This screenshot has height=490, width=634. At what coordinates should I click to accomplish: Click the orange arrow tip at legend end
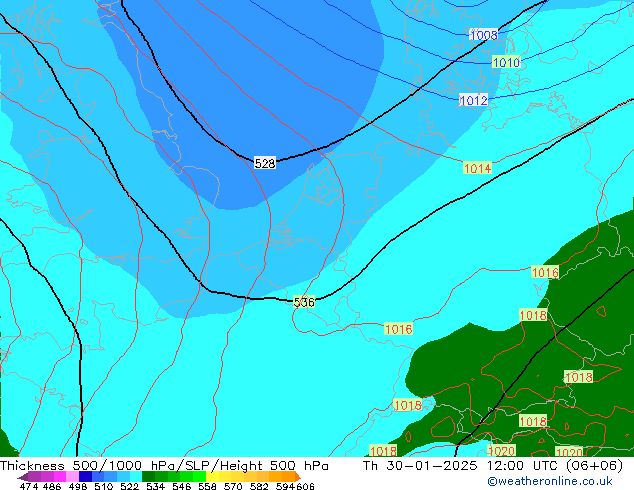pos(298,477)
